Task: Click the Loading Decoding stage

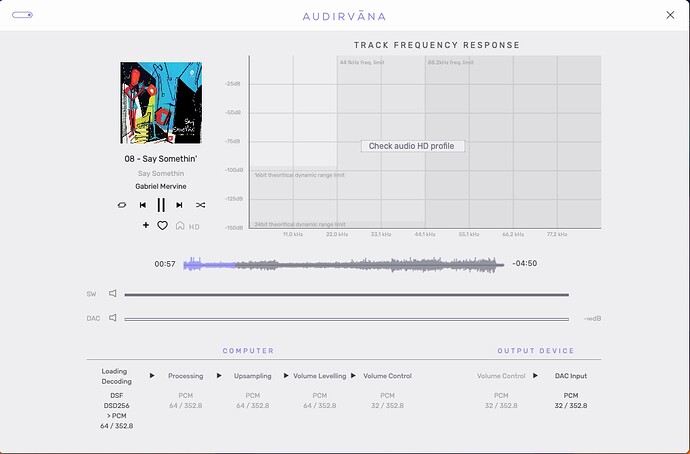Action: (x=117, y=377)
